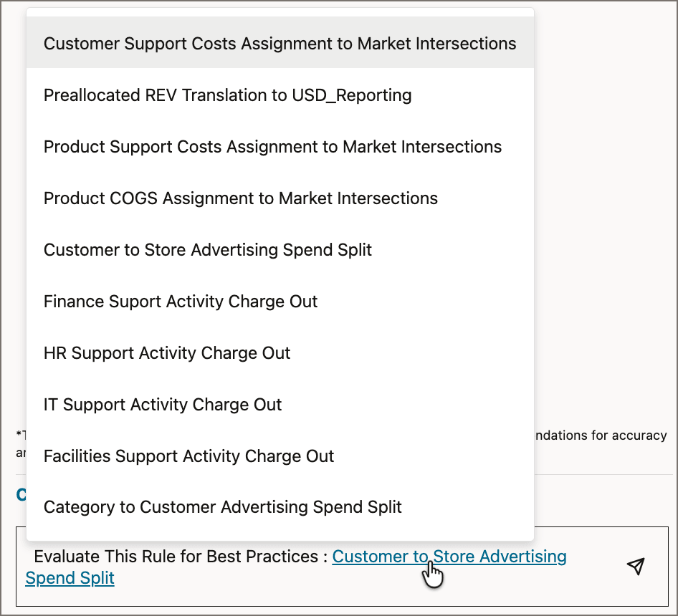Select Finance Suport Activity Charge Out

click(x=181, y=302)
